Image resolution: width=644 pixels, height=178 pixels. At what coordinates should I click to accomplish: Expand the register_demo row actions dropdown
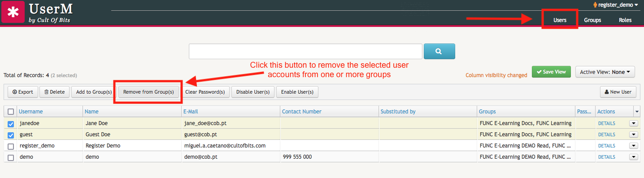tap(633, 146)
